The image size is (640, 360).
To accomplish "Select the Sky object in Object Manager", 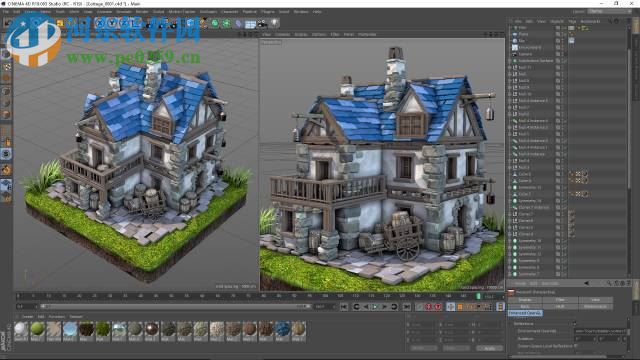I will [x=521, y=41].
